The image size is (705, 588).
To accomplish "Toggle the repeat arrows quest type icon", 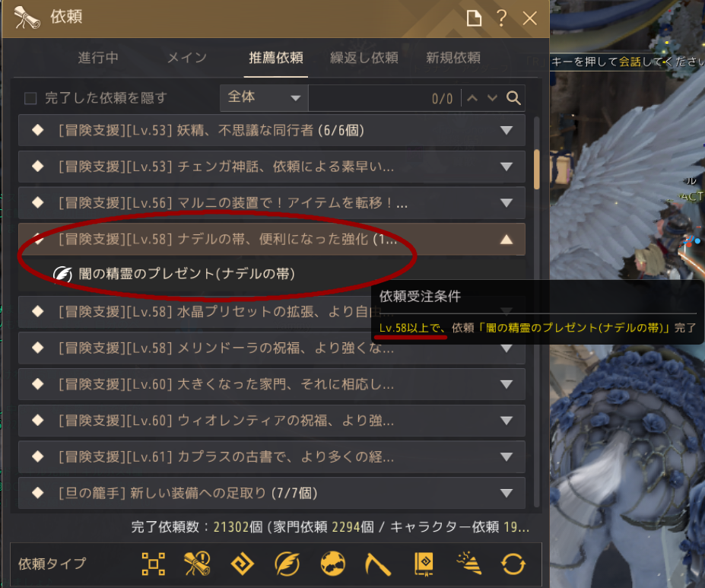I will (513, 564).
